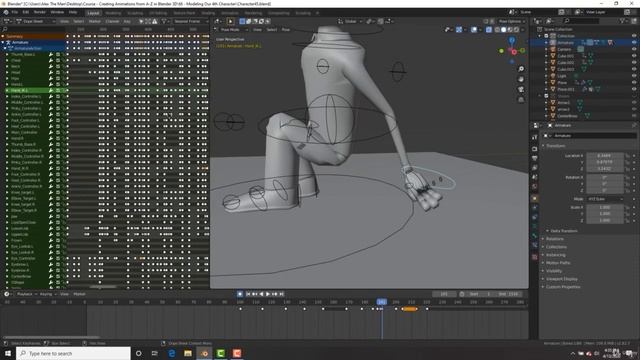Open the File menu
This screenshot has height=360, width=640.
pos(15,12)
